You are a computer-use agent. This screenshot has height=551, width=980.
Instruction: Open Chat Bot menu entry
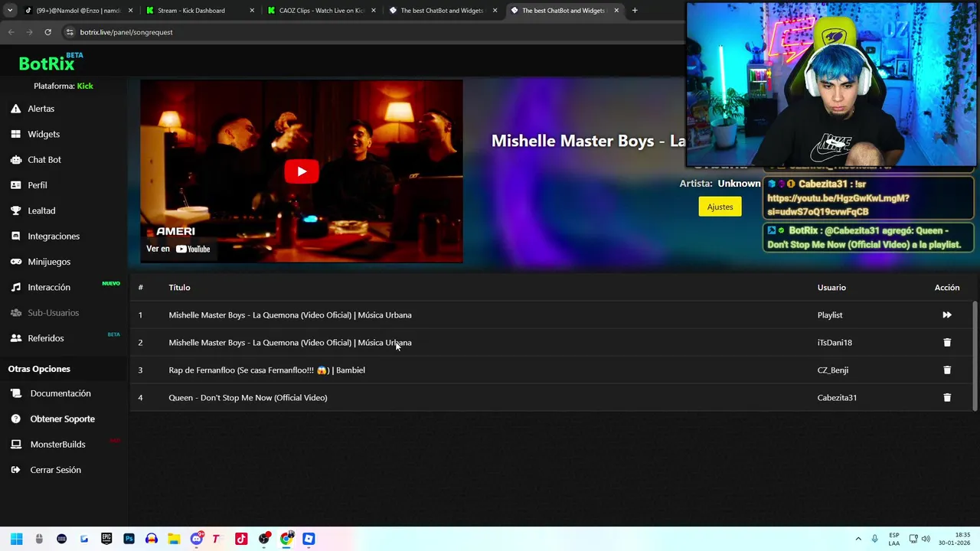(44, 159)
